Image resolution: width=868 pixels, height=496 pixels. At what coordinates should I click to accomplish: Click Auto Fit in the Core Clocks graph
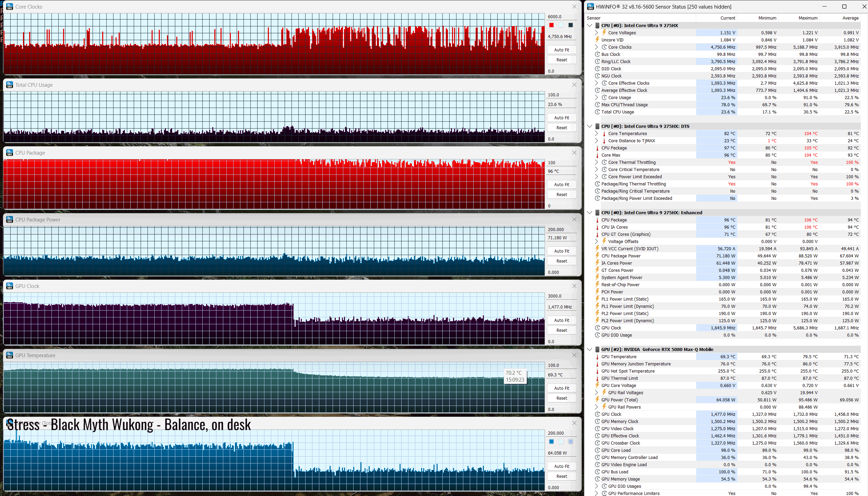(561, 50)
